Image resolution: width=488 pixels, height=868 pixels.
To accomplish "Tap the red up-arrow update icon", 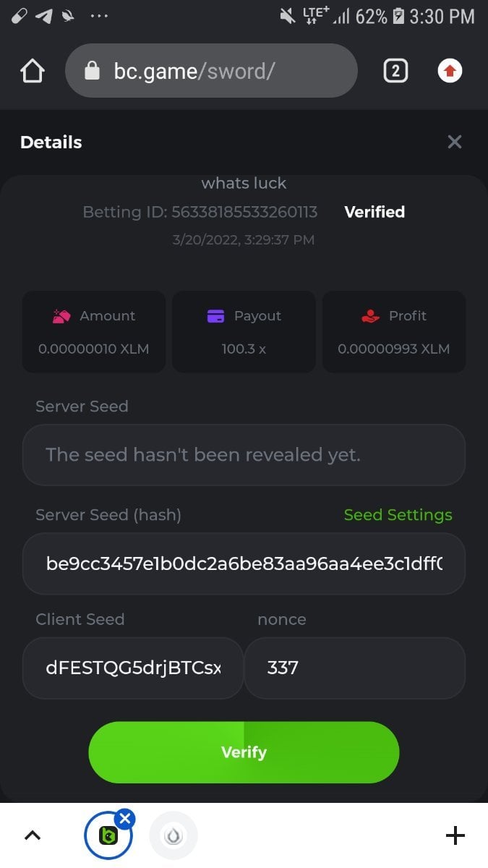I will click(450, 71).
